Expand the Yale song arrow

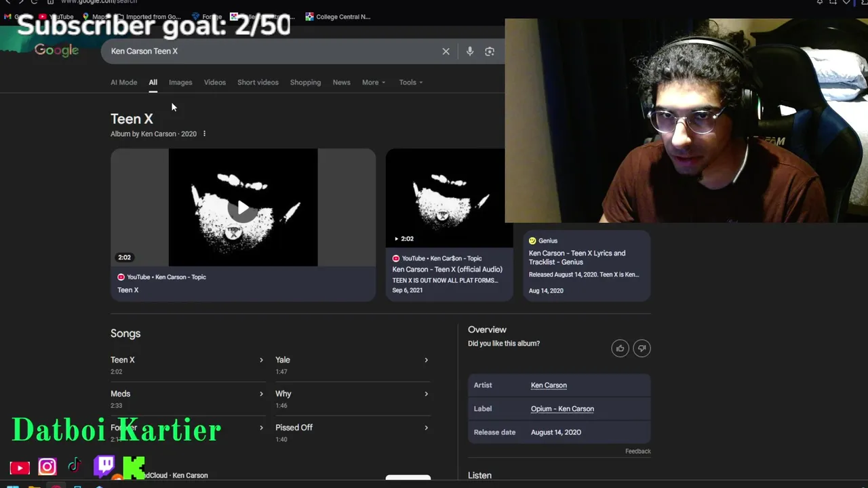pos(426,360)
